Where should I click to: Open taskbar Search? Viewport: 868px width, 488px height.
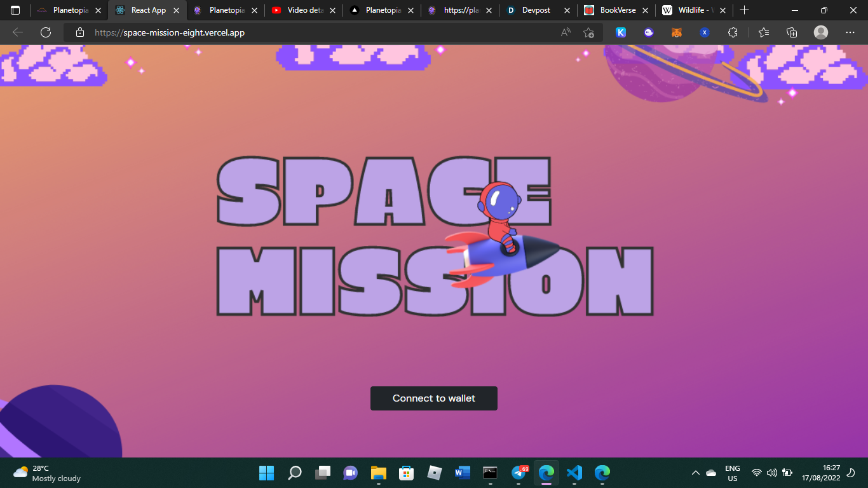coord(294,473)
